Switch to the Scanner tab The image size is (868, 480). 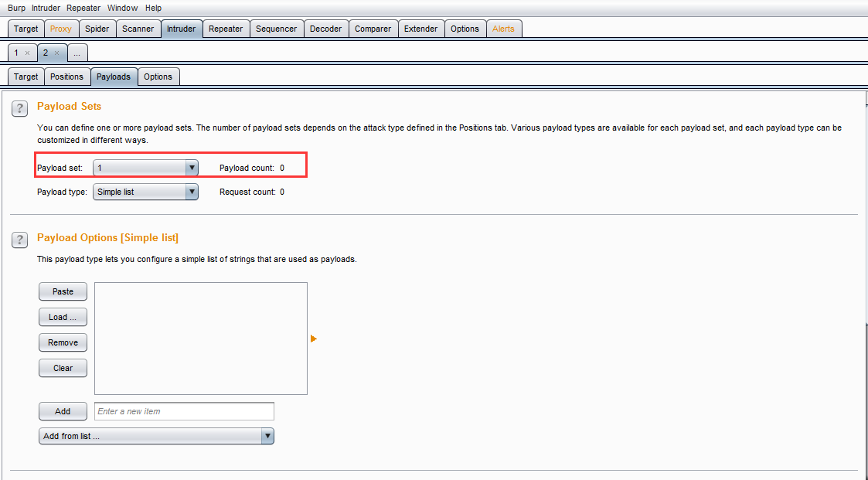pos(138,29)
